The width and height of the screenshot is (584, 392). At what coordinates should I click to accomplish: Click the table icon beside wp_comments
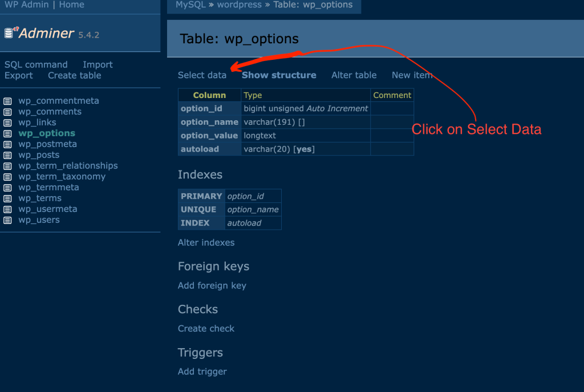[8, 111]
